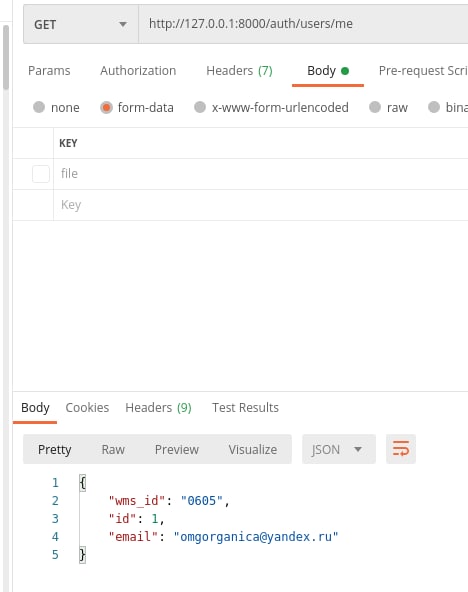Click the email value omgorganica@yandex.ru

256,537
